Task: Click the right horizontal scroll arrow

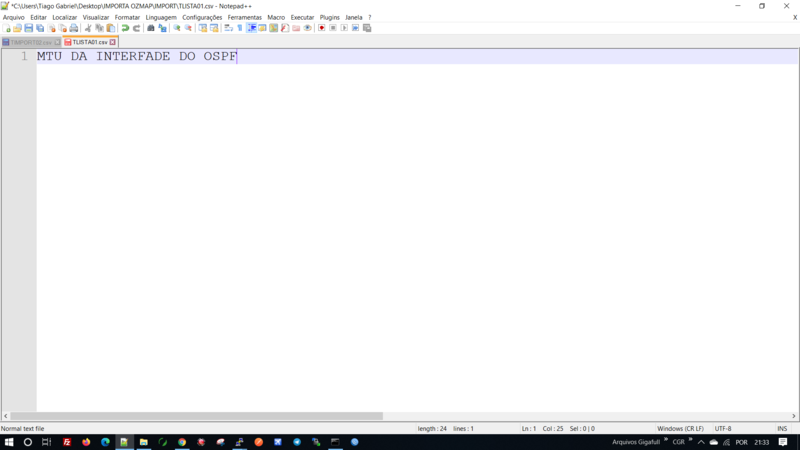Action: click(793, 416)
